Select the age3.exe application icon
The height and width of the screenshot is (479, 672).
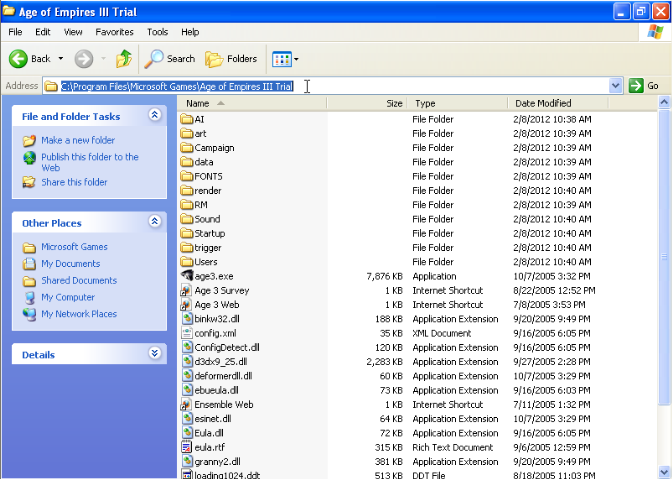(186, 275)
